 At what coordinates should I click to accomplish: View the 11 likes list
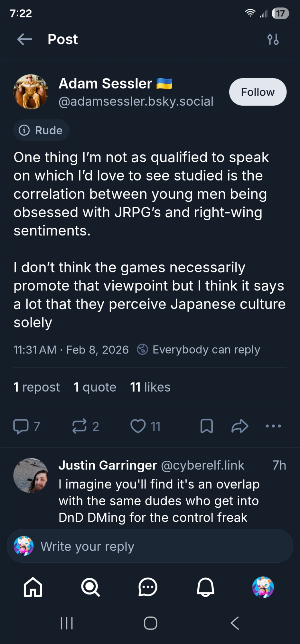150,387
